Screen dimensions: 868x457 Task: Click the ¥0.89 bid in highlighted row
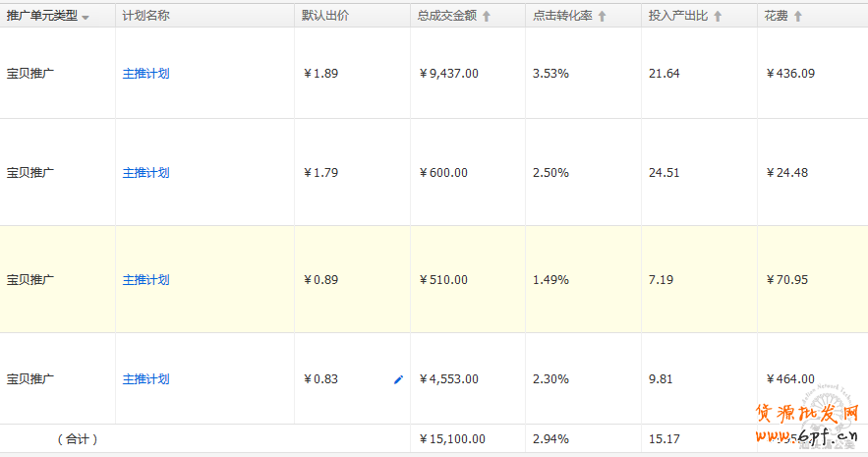coord(320,280)
